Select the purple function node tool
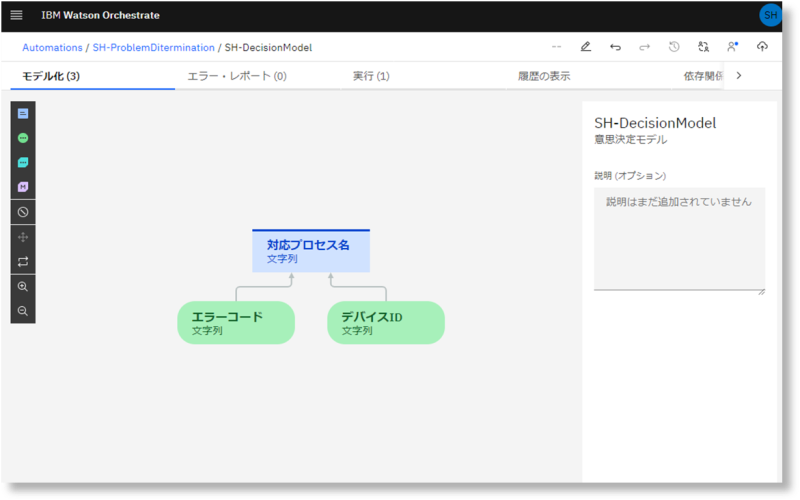The image size is (800, 500). click(23, 187)
